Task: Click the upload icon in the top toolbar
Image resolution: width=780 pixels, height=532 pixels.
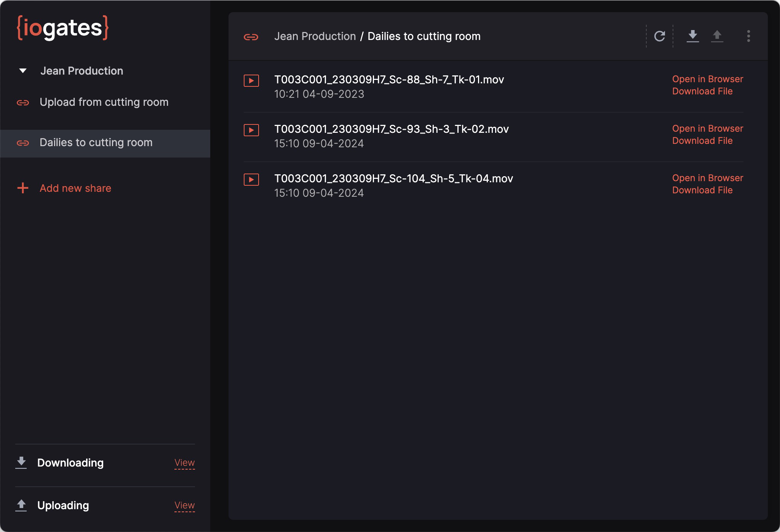Action: coord(717,36)
